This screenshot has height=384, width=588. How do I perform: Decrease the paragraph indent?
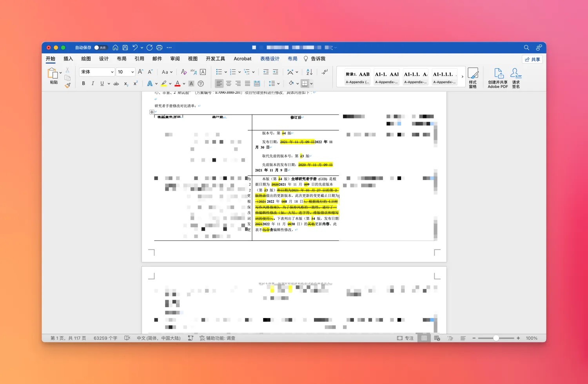tap(266, 72)
